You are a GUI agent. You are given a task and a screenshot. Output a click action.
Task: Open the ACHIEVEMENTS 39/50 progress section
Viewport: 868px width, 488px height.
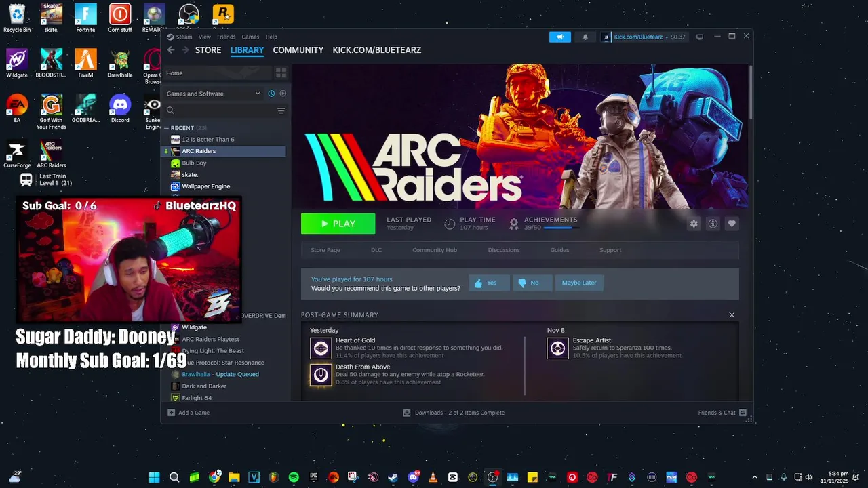point(545,223)
